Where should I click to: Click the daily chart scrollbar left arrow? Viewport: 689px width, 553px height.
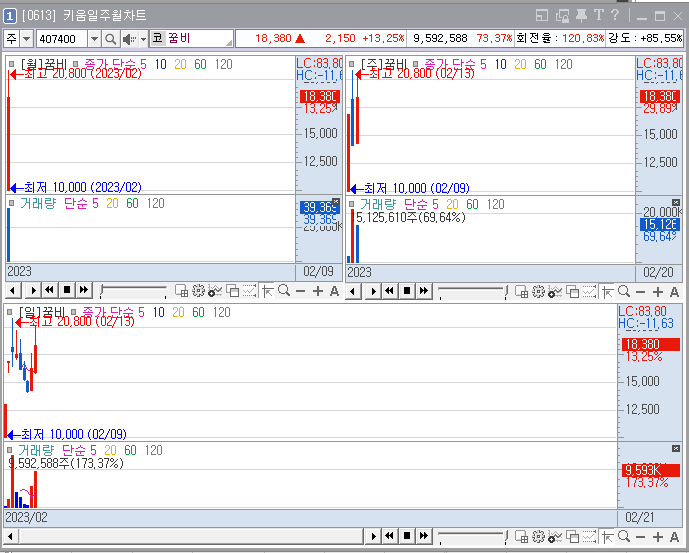click(x=11, y=536)
